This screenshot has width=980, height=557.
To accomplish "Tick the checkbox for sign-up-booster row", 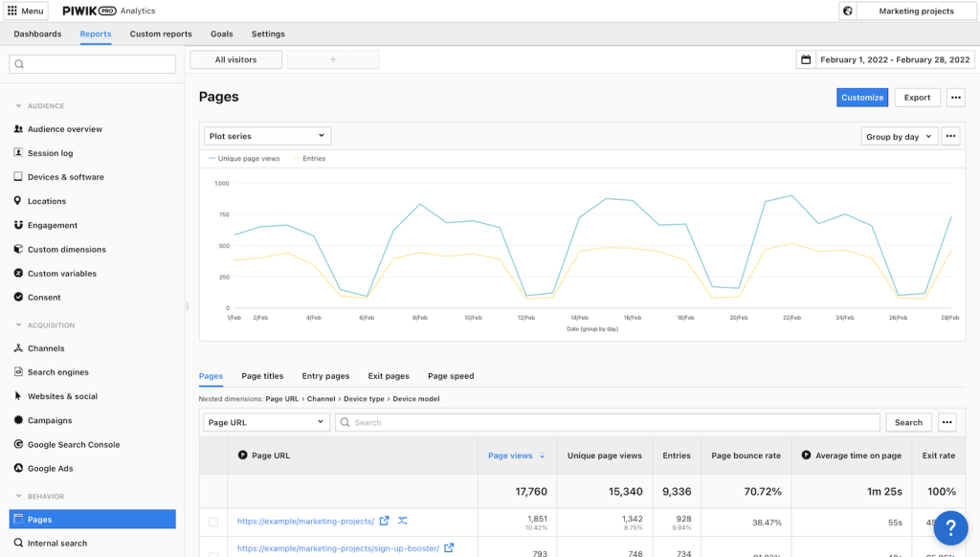I will pos(213,549).
